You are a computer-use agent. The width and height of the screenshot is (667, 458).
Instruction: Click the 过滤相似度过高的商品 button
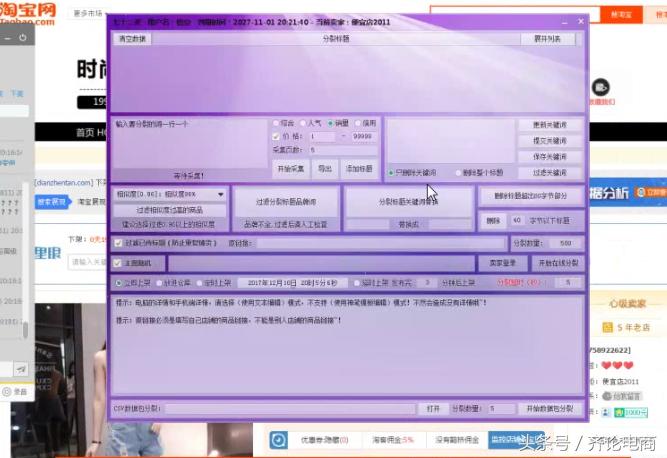tap(170, 210)
